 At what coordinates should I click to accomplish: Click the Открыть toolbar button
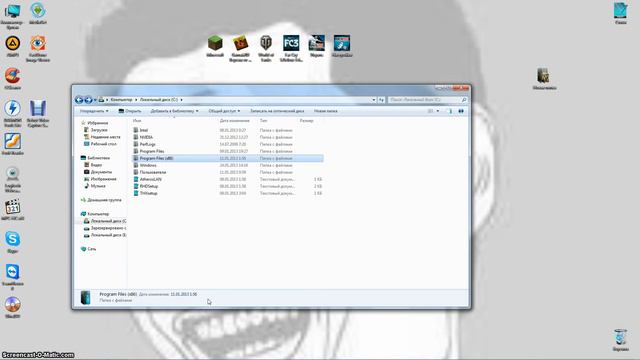point(130,111)
